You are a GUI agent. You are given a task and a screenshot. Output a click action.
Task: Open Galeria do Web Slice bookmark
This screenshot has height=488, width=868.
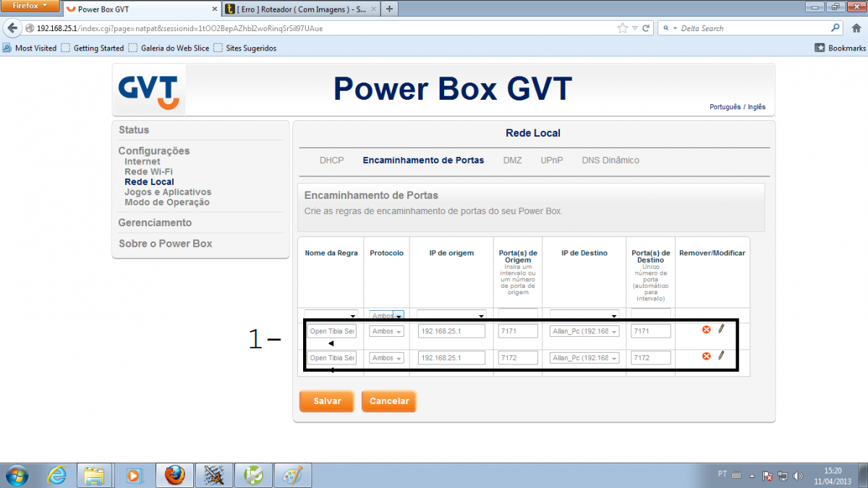click(169, 48)
